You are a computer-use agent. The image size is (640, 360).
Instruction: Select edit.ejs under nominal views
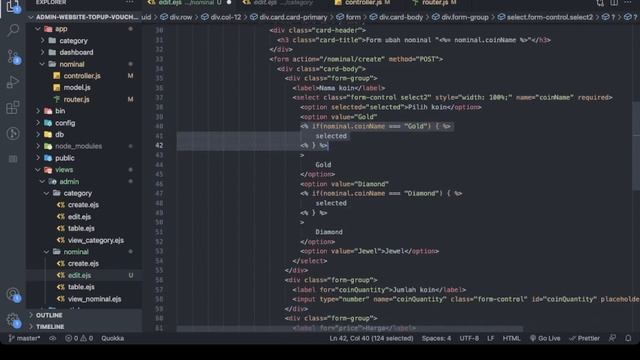(x=79, y=276)
